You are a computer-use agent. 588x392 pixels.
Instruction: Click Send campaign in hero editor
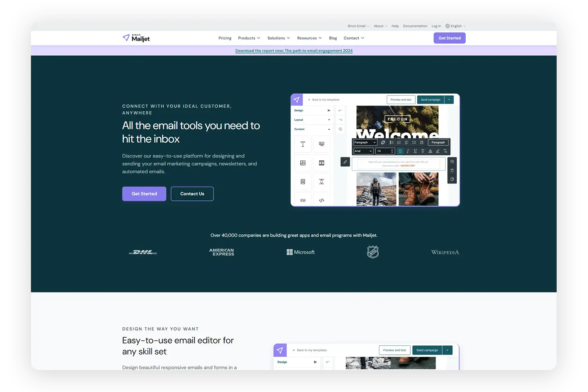pos(431,100)
